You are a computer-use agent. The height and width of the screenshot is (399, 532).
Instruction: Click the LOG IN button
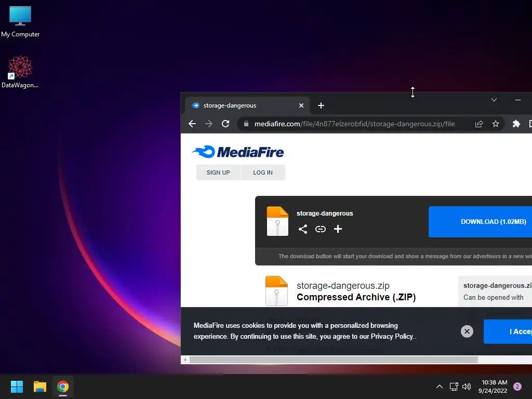point(262,172)
